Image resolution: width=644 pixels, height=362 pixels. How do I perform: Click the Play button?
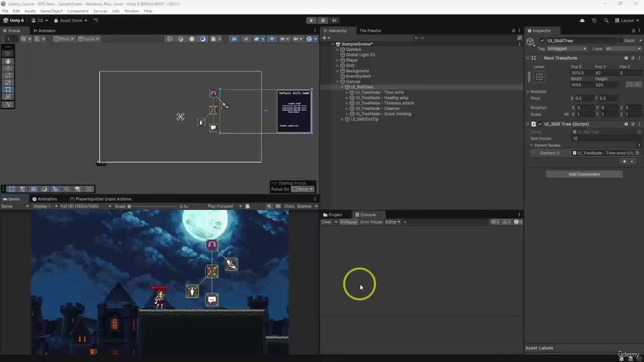(311, 21)
